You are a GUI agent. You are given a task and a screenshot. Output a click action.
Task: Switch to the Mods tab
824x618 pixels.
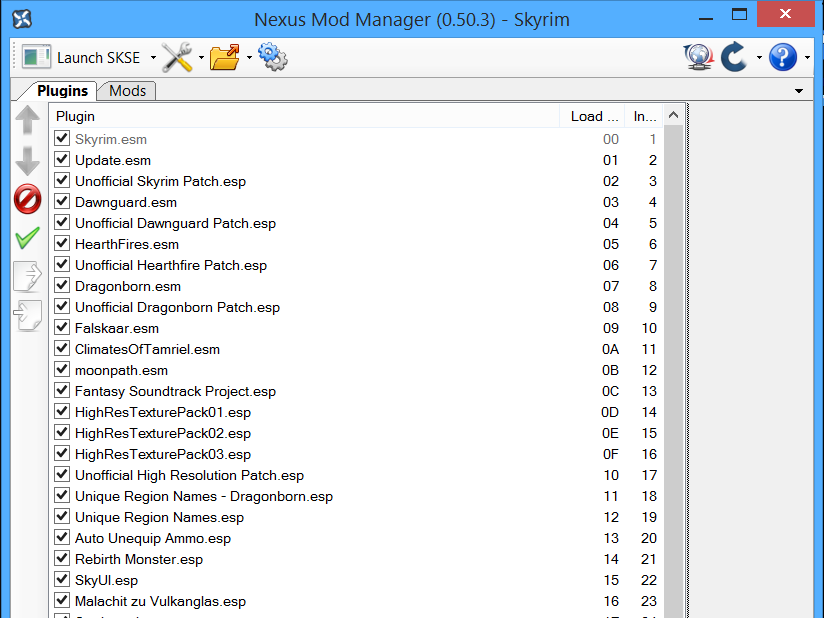coord(127,91)
